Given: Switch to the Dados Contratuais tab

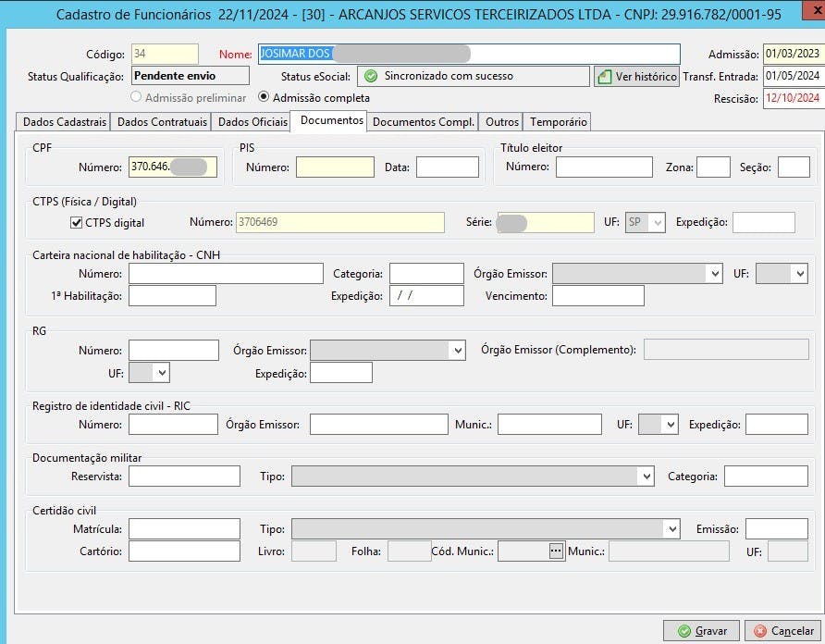Looking at the screenshot, I should (x=161, y=121).
